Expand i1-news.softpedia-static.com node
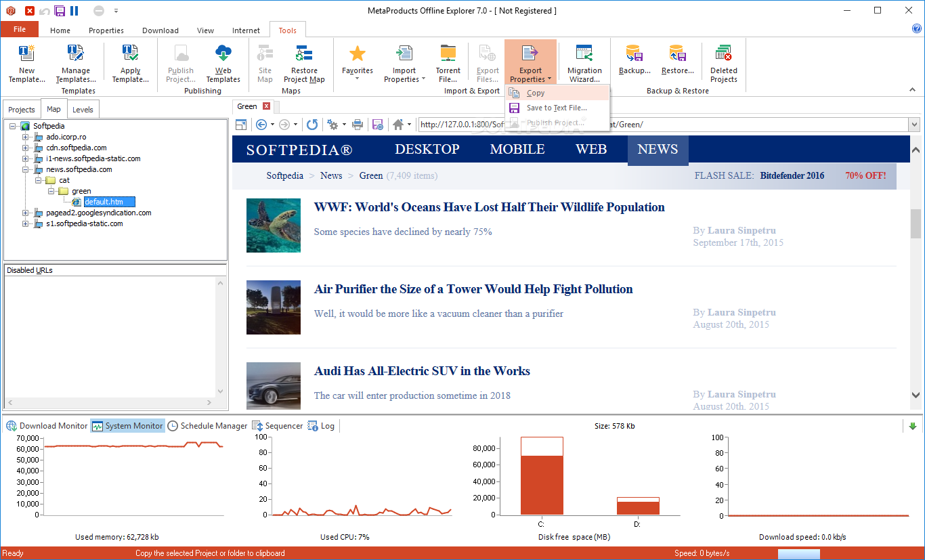This screenshot has width=925, height=560. (26, 158)
